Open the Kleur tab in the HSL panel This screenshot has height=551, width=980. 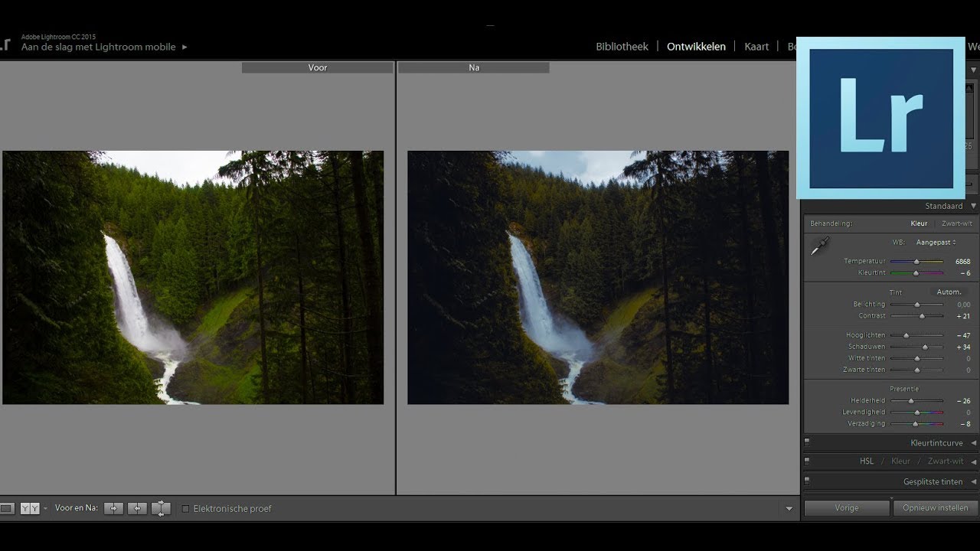click(900, 461)
